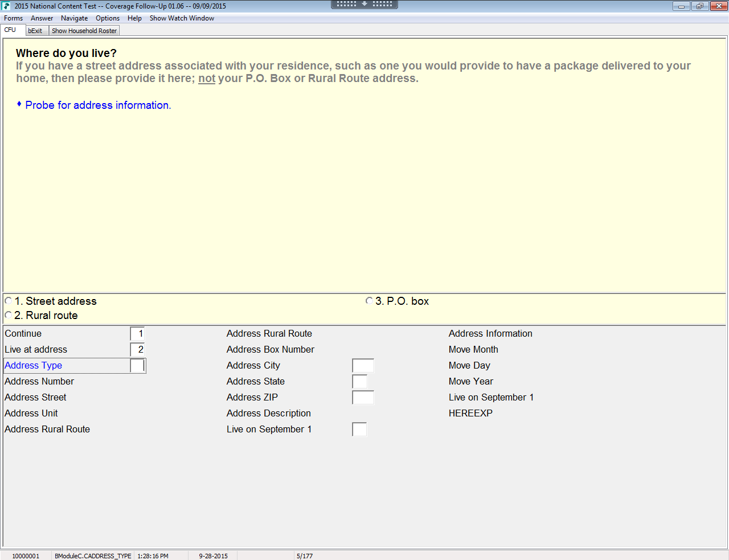Click the Address ZIP label
This screenshot has height=560, width=729.
(x=252, y=398)
